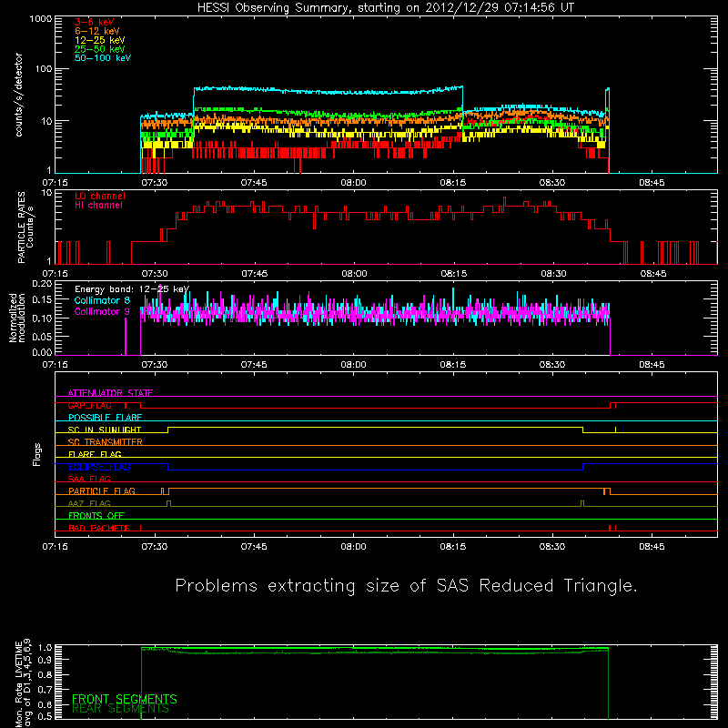728x728 pixels.
Task: Click the "Normalized modulation" axis label
Action: [17, 318]
